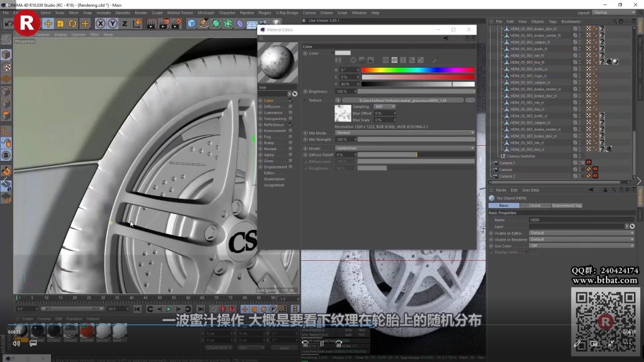This screenshot has width=644, height=362.
Task: Click the Render to Picture Viewer icon
Action: click(x=164, y=23)
